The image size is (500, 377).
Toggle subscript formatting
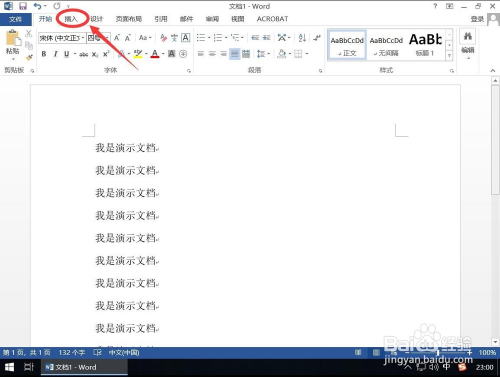click(x=95, y=54)
